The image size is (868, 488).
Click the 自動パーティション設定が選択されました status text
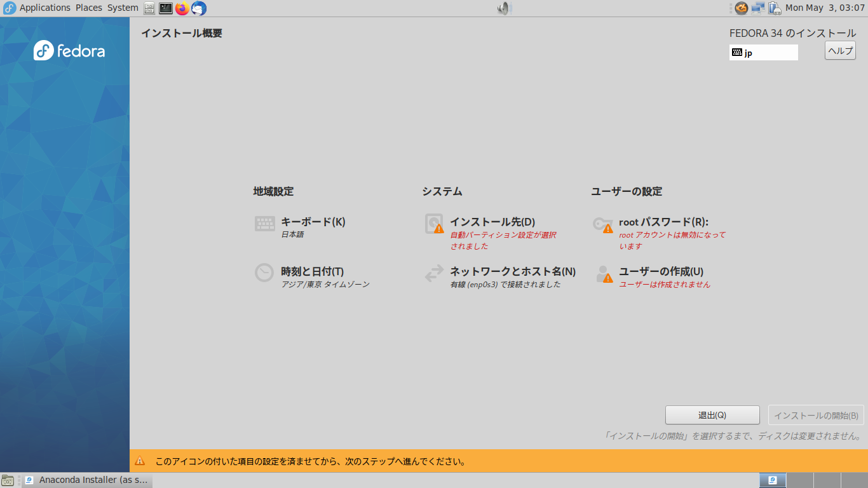coord(503,240)
